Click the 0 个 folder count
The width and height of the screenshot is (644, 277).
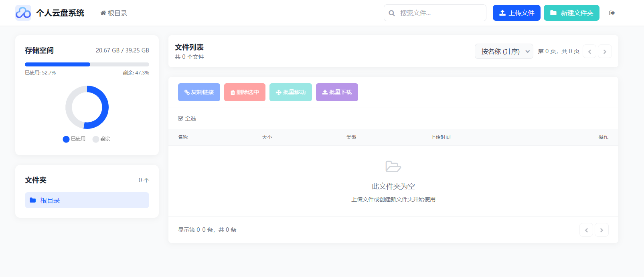[x=144, y=180]
